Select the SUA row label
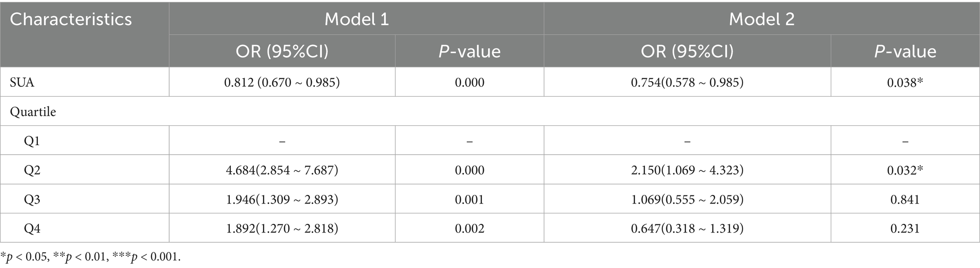Screen dimensions: 980x268 (22, 83)
